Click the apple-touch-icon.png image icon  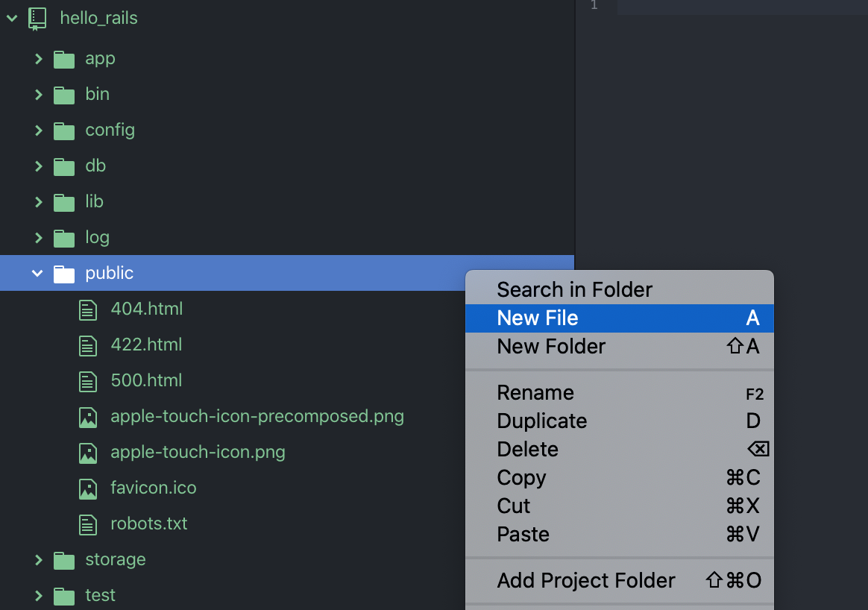pos(88,453)
